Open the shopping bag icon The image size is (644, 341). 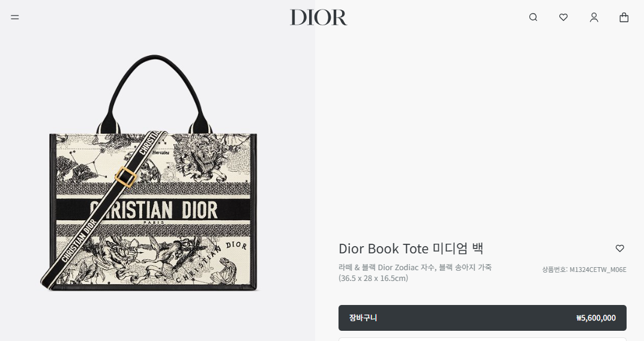(x=624, y=17)
